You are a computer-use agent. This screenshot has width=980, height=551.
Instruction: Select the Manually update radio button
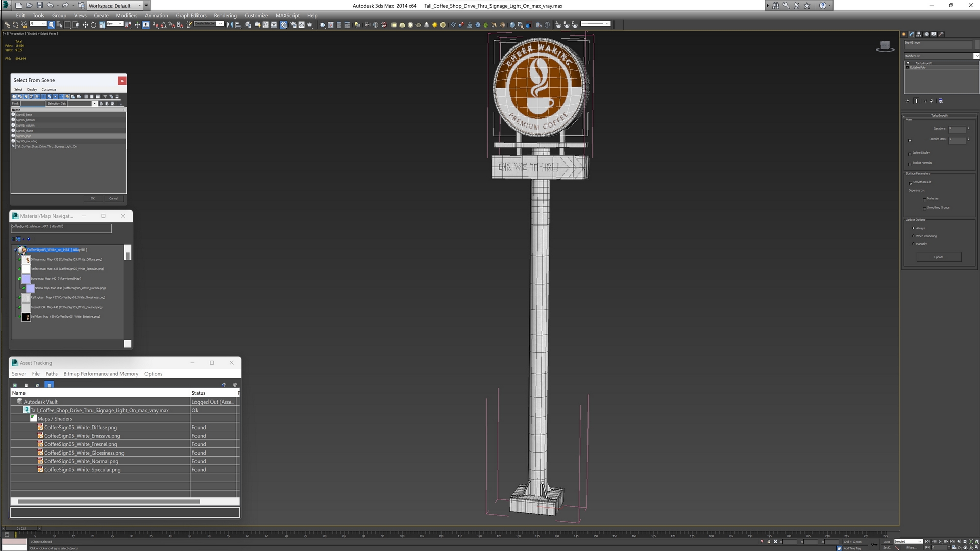[x=914, y=244]
